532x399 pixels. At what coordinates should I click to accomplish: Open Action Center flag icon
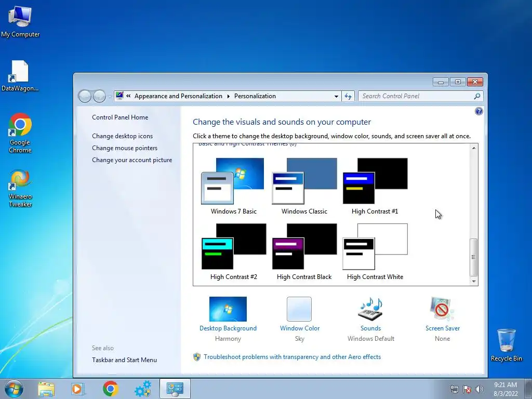tap(467, 390)
